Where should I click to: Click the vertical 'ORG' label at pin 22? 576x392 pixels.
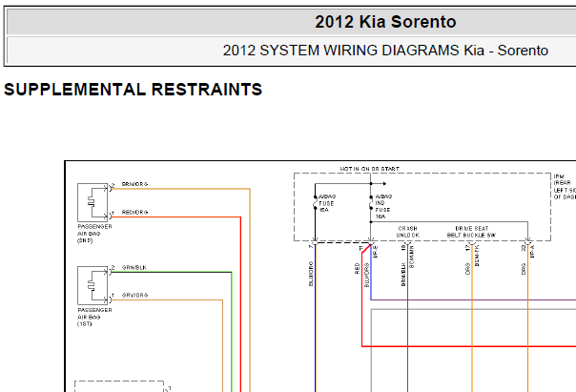click(524, 269)
